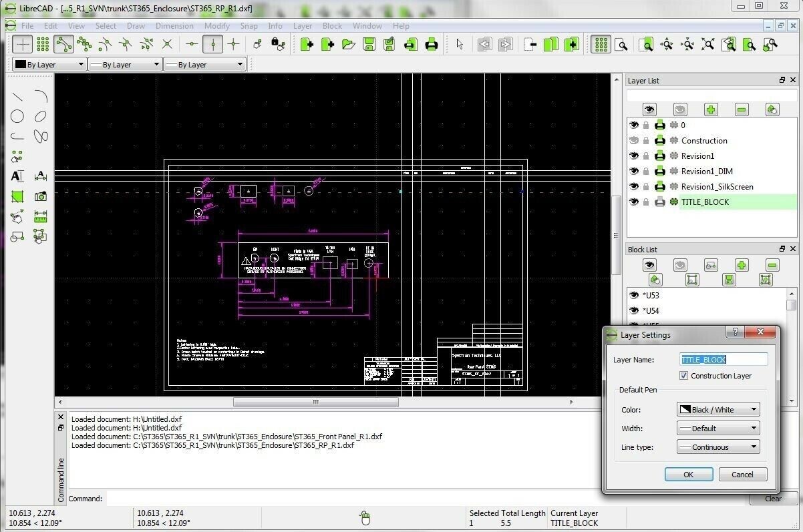The height and width of the screenshot is (532, 803).
Task: Open the Dimension menu
Action: point(174,25)
